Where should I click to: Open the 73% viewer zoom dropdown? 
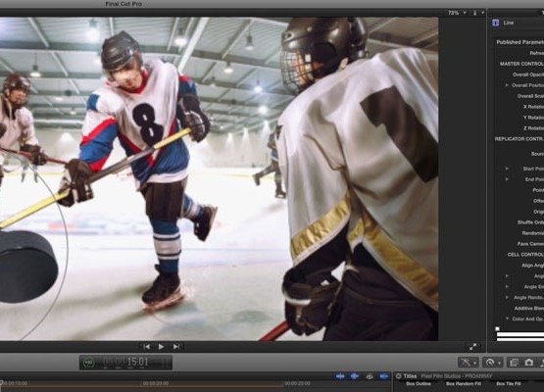tap(457, 13)
